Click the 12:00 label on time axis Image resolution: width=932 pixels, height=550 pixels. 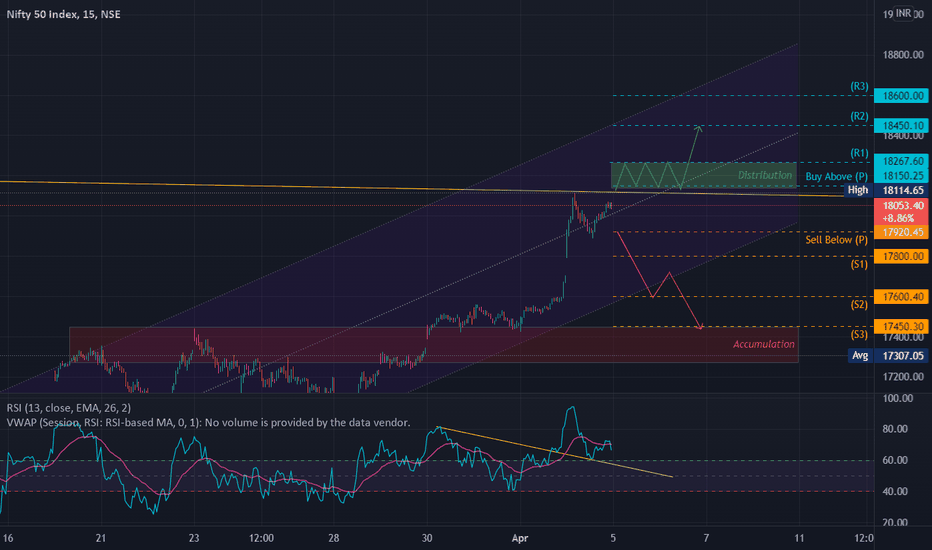point(262,538)
